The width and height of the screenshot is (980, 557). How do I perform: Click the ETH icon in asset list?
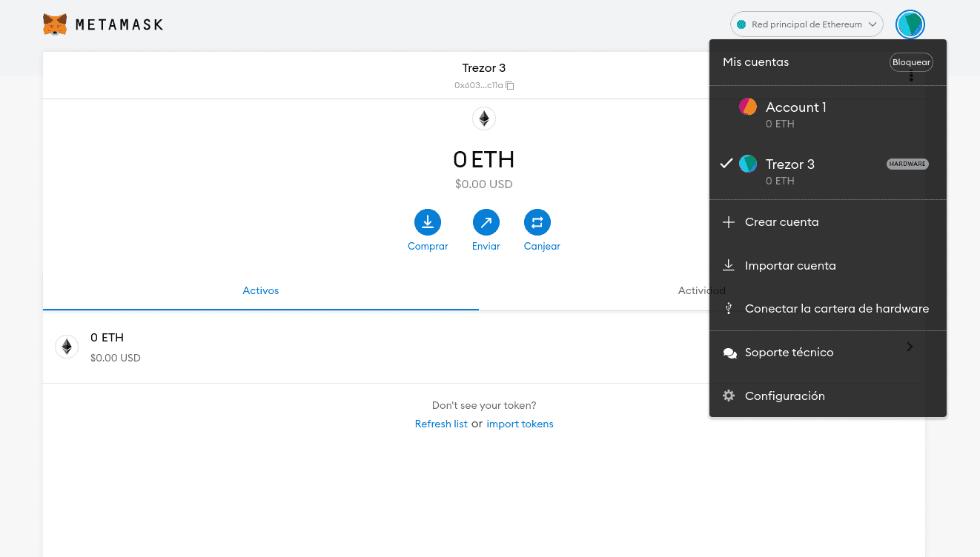67,347
